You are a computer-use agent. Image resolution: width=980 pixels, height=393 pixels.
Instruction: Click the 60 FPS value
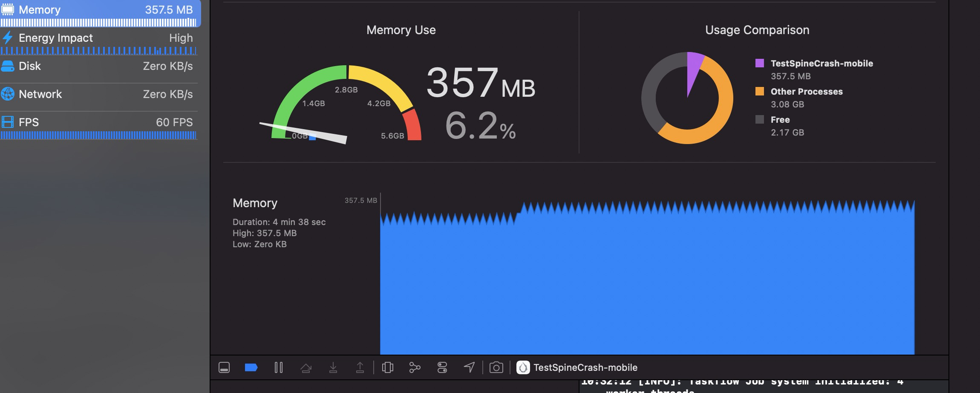pyautogui.click(x=174, y=122)
